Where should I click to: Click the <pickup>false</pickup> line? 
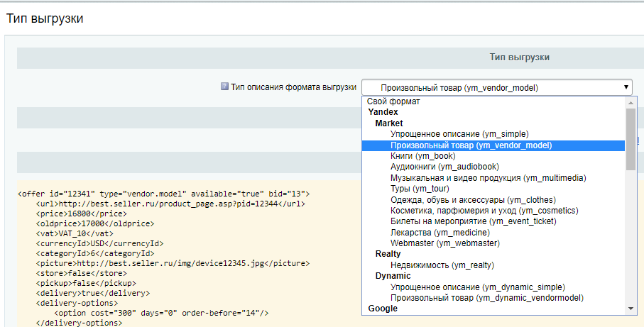click(86, 283)
